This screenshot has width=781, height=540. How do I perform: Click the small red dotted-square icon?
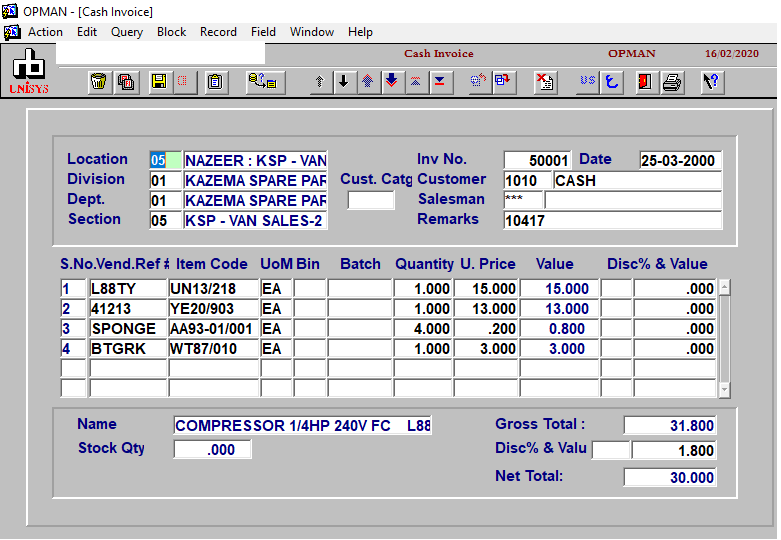183,82
